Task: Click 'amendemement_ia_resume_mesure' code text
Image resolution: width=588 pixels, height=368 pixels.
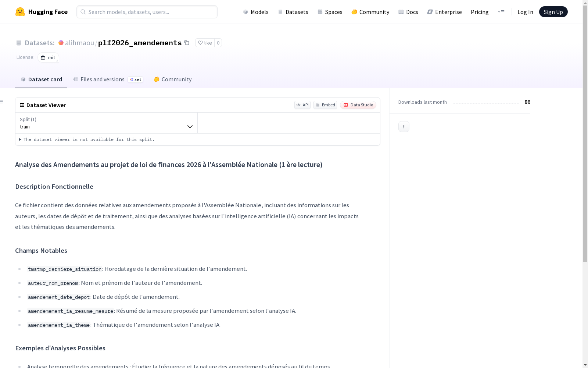Action: (x=71, y=311)
